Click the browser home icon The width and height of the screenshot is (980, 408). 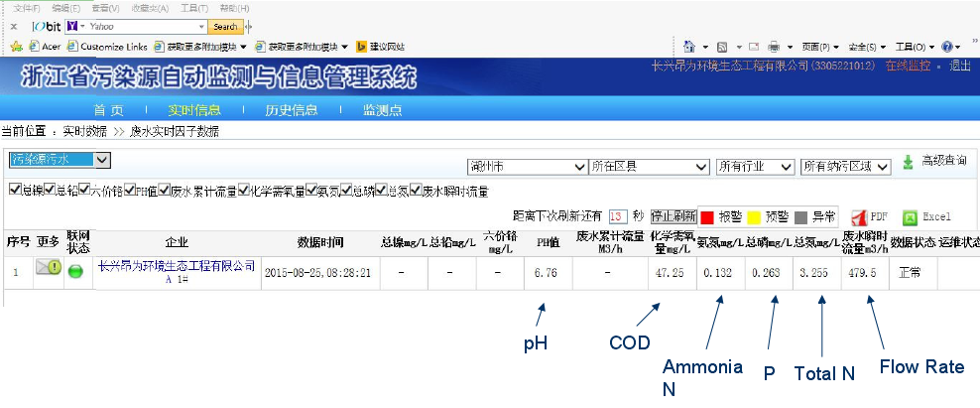[x=688, y=47]
